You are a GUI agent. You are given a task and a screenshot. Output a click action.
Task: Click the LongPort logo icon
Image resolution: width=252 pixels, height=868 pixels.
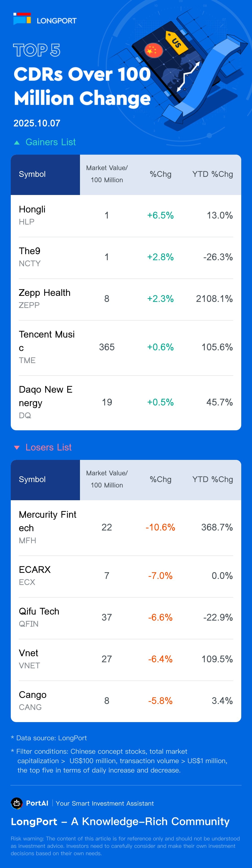click(22, 19)
